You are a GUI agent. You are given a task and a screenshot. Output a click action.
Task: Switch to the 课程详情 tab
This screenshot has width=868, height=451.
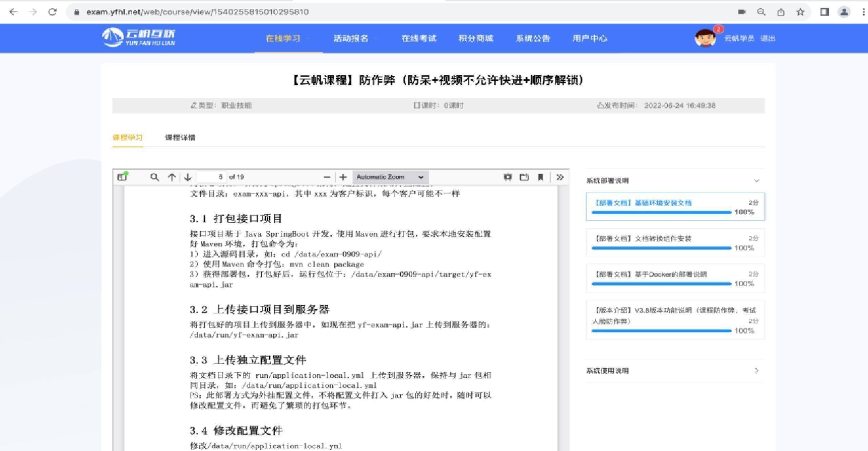pyautogui.click(x=180, y=138)
